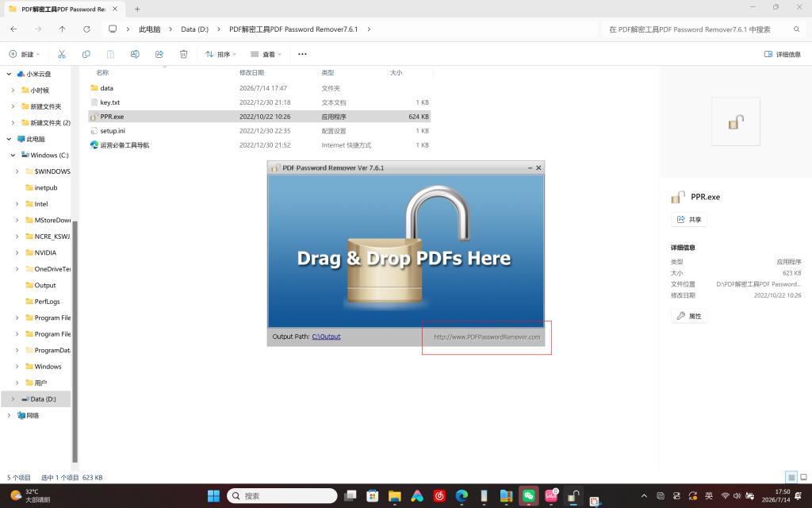Select the PPR.exe file row
812x508 pixels.
pos(259,117)
